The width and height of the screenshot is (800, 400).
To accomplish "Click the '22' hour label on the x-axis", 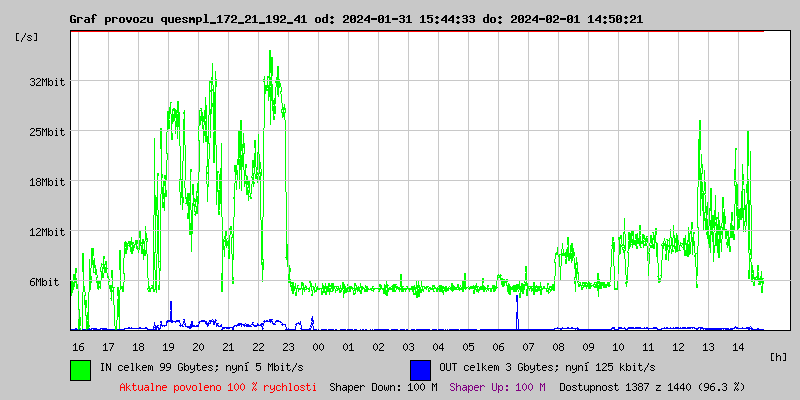I will [258, 347].
